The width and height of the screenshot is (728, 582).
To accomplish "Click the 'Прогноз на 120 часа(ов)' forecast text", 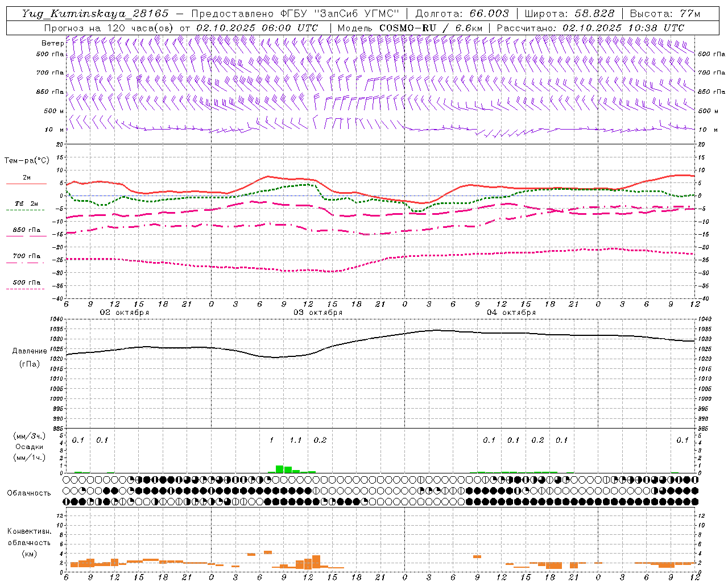I will (109, 28).
